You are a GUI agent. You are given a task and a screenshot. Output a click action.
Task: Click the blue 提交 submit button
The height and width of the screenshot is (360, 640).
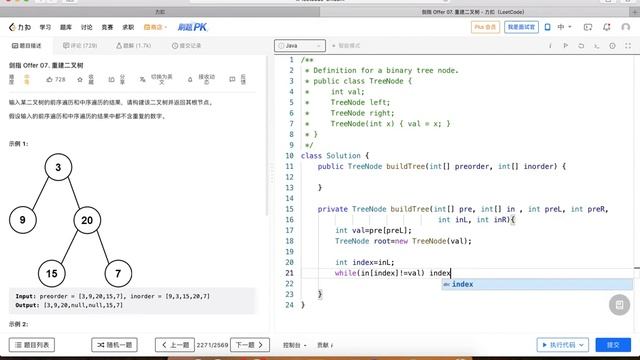click(613, 345)
